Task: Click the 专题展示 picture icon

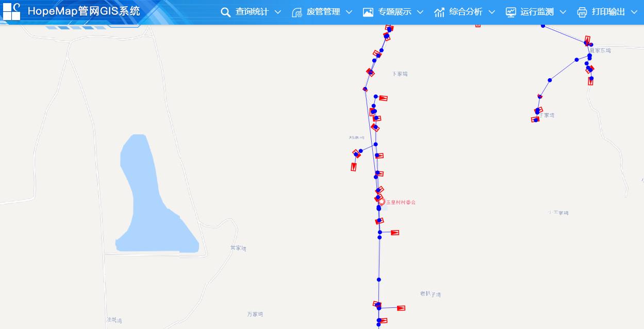Action: 368,12
